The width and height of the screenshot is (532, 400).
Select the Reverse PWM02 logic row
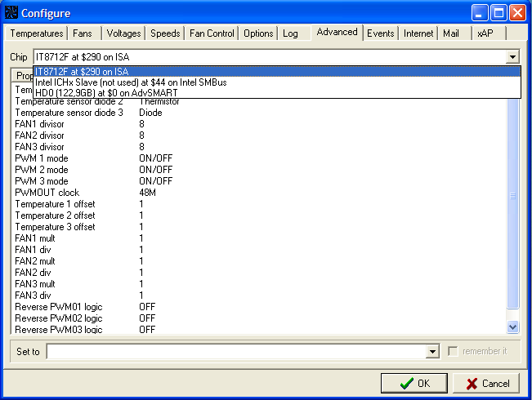260,318
